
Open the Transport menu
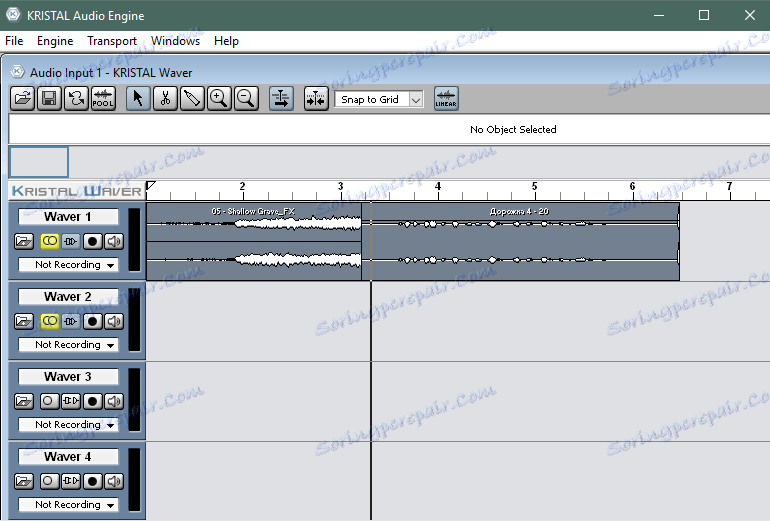[x=112, y=41]
